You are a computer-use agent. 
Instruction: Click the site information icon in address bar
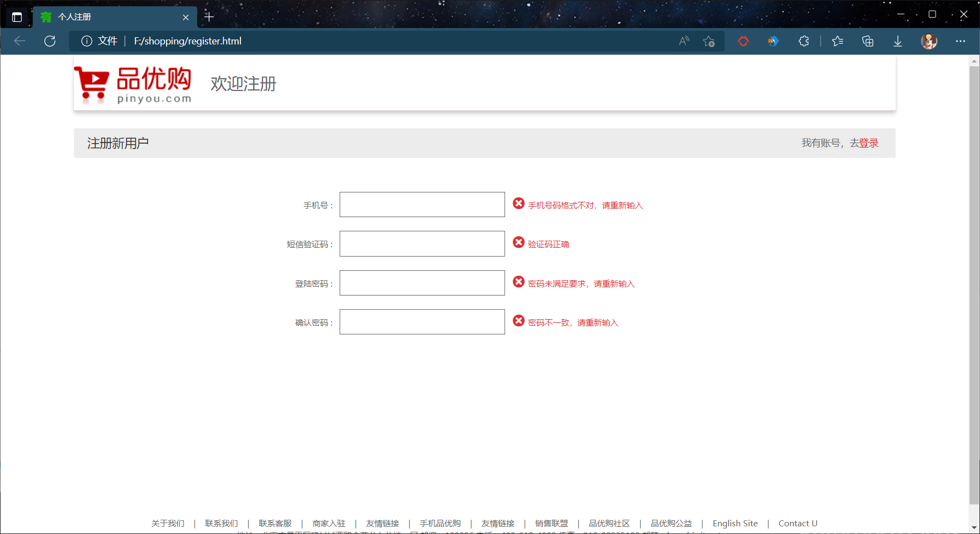click(87, 41)
